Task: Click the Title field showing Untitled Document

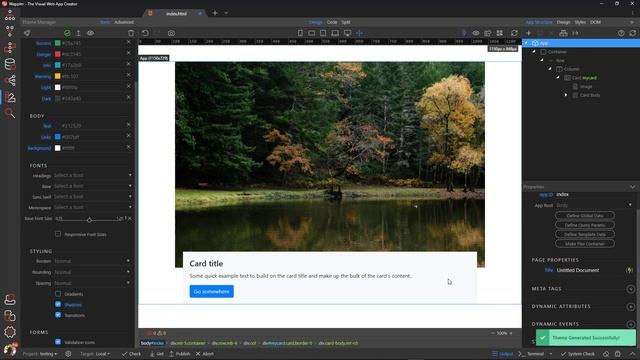Action: (590, 270)
